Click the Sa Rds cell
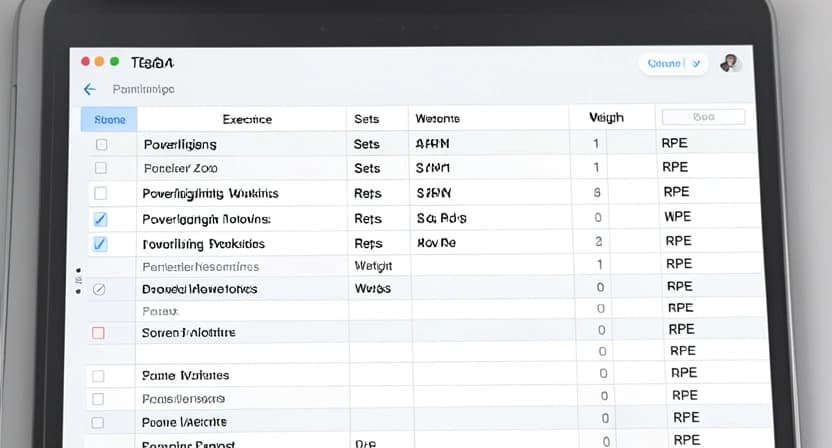Screen dimensions: 832x448 (x=441, y=218)
